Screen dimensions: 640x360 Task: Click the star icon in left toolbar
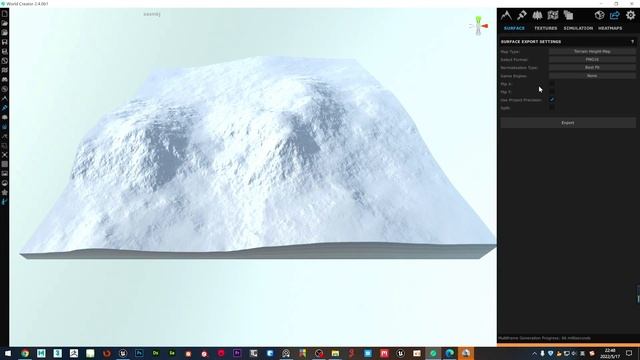coord(4,192)
